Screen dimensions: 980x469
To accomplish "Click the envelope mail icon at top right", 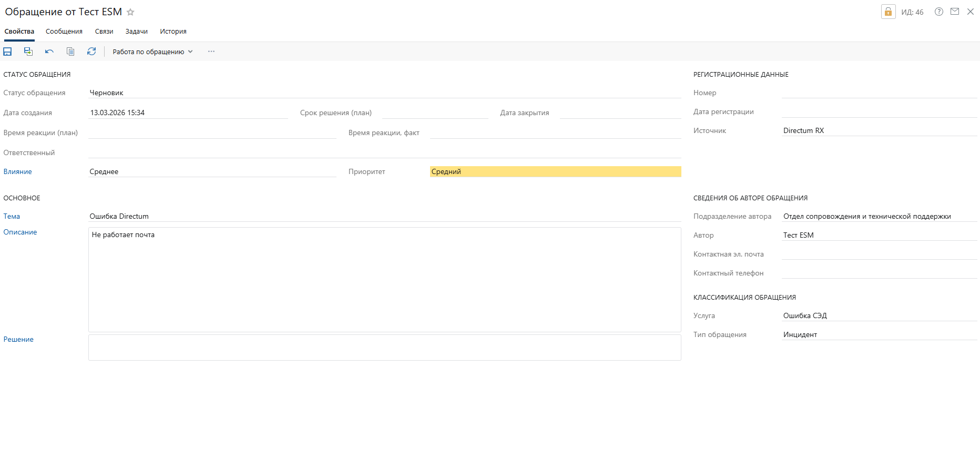I will click(955, 12).
